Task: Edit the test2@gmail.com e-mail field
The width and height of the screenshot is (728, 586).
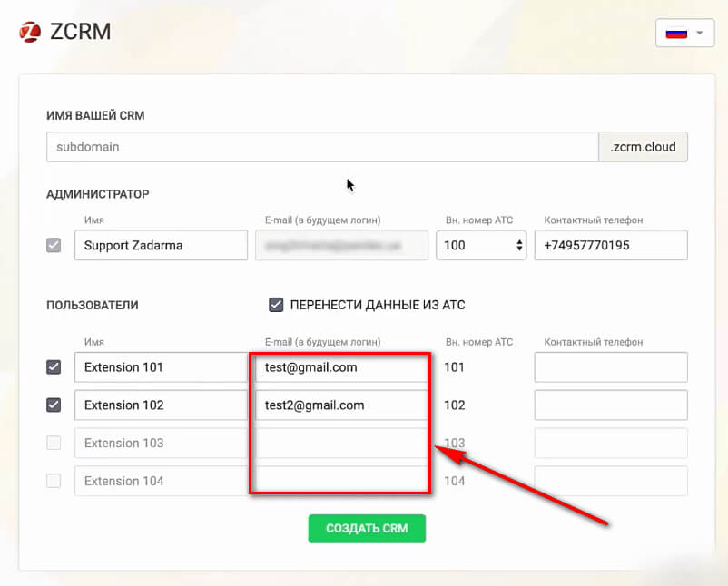Action: pos(341,405)
